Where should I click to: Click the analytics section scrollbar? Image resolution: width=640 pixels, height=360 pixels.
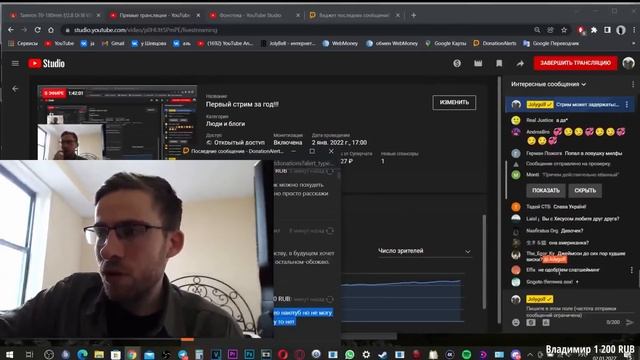(484, 261)
